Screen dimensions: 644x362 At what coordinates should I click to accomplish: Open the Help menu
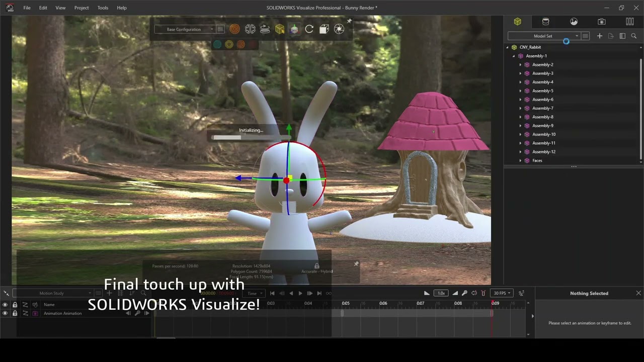[122, 8]
